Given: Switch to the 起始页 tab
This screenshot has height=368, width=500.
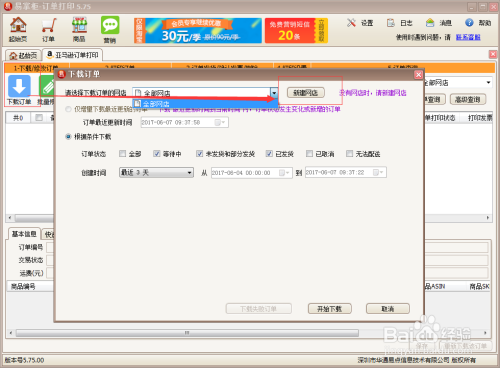Looking at the screenshot, I should click(23, 55).
